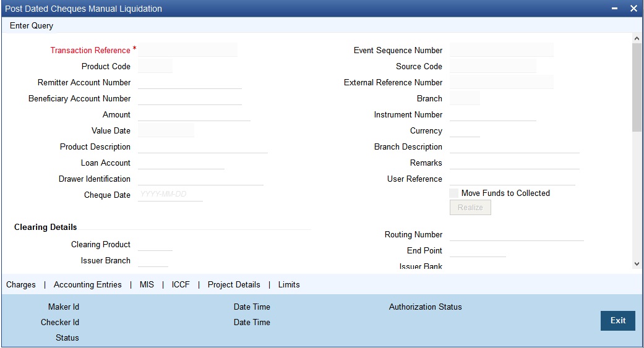Open the MIS tab

click(147, 285)
